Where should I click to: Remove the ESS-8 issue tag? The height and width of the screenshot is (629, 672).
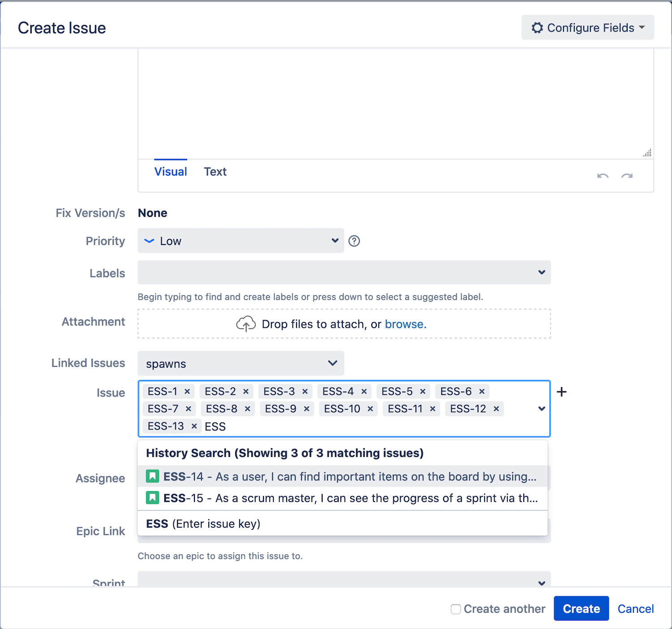(x=248, y=409)
